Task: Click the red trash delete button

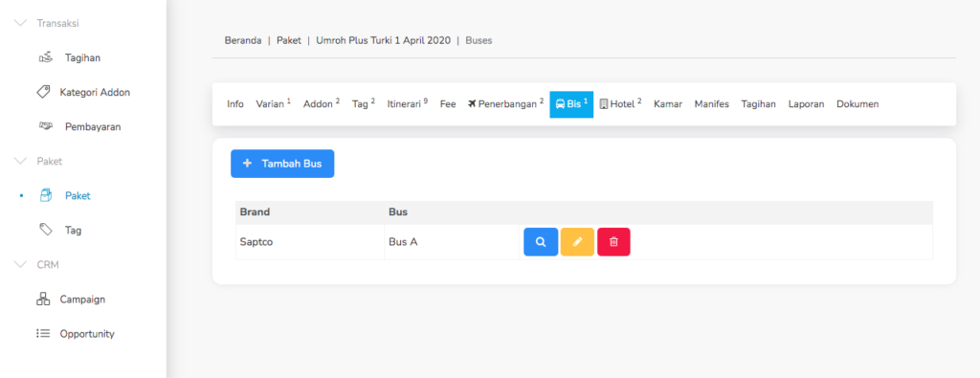Action: (x=613, y=242)
